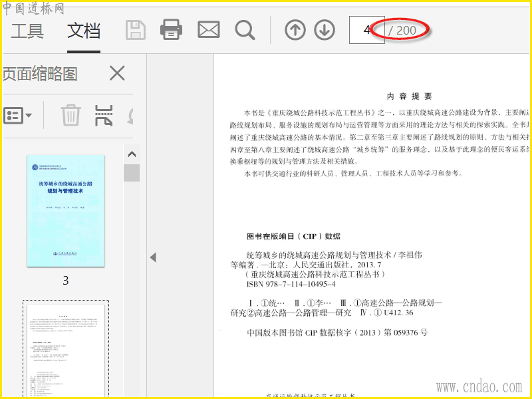Click thumbnail scrollbar up arrow
Image resolution: width=532 pixels, height=399 pixels.
132,154
